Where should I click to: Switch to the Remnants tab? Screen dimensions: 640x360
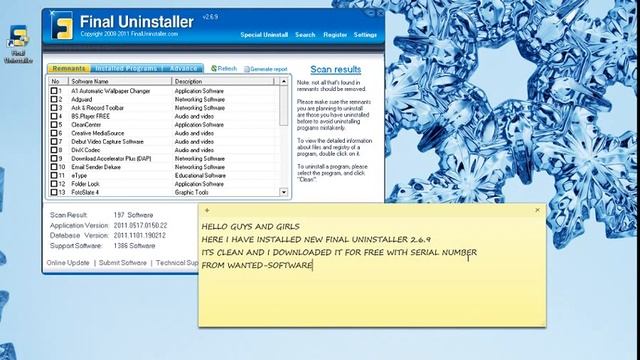click(69, 69)
